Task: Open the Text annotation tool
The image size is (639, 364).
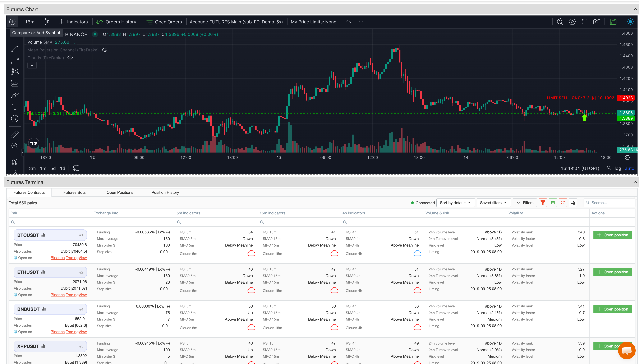Action: tap(14, 107)
